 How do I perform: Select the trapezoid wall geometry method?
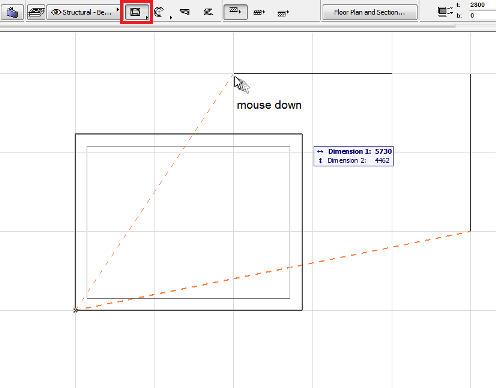pos(185,12)
